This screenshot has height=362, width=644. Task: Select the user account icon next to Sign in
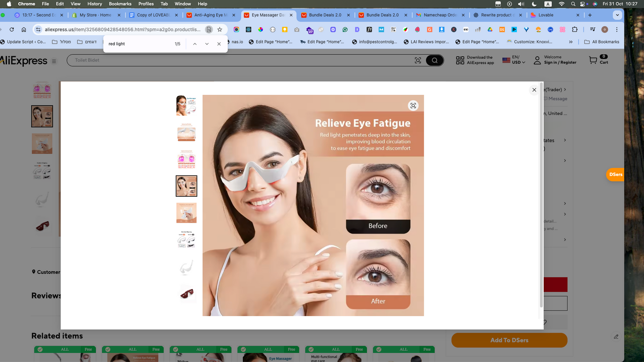pyautogui.click(x=537, y=60)
